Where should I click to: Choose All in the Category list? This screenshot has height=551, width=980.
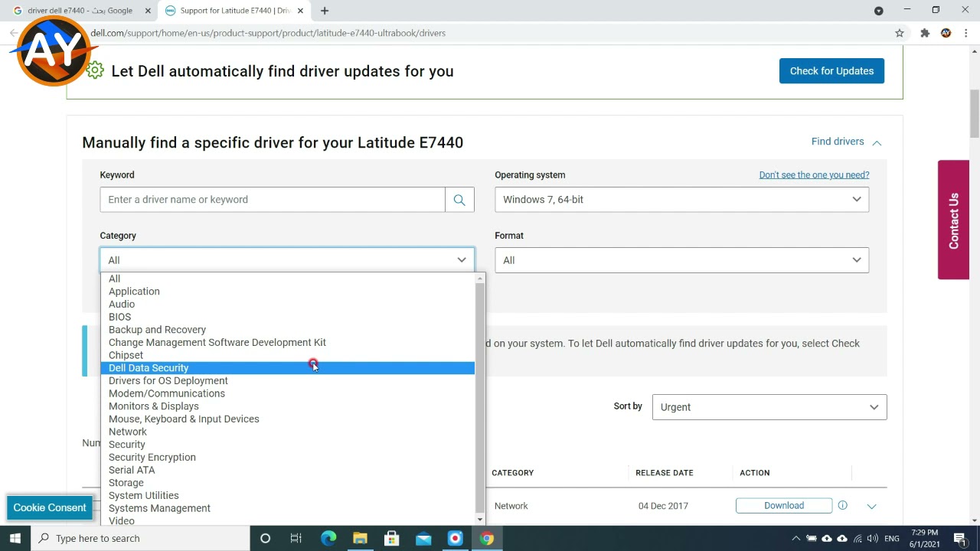[x=288, y=279]
